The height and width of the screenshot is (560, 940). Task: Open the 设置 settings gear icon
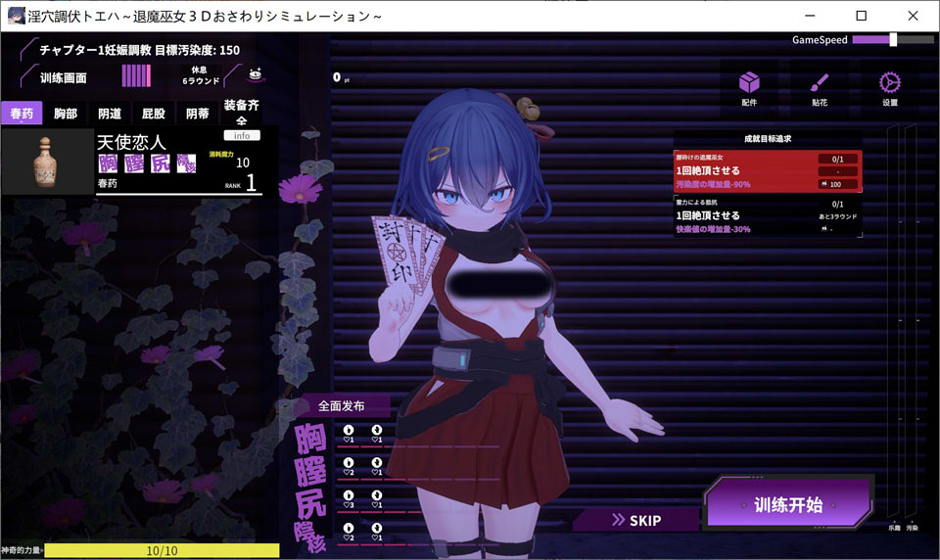(890, 83)
